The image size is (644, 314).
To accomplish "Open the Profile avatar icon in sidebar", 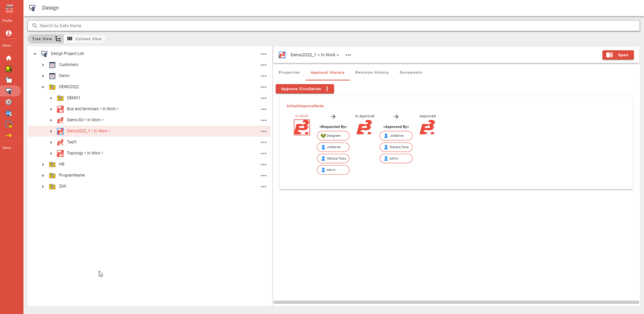I will tap(10, 33).
